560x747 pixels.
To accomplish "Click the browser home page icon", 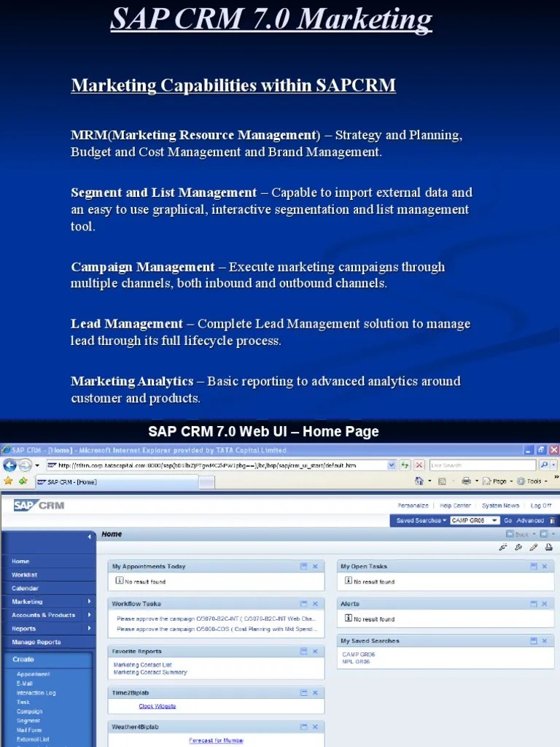I will pos(419,481).
